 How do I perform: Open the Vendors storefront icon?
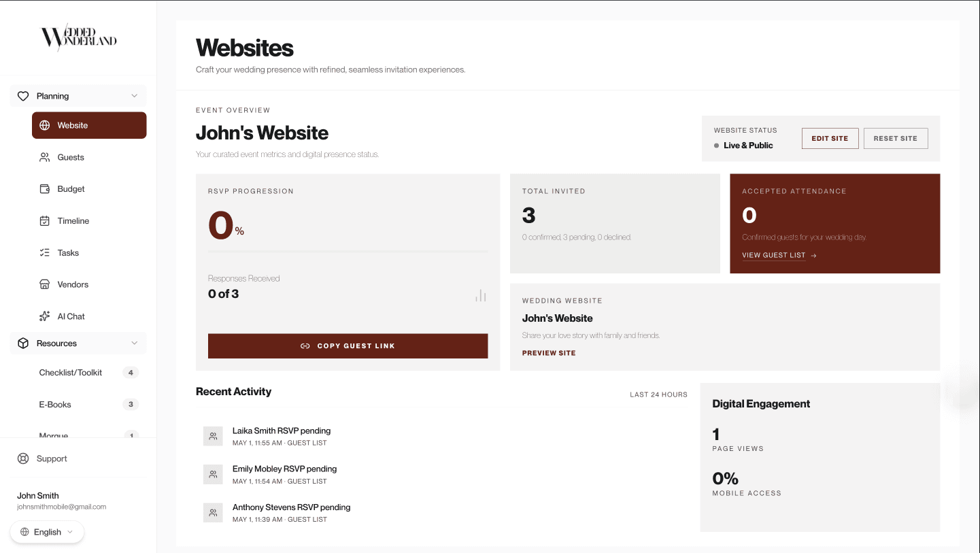pyautogui.click(x=44, y=284)
